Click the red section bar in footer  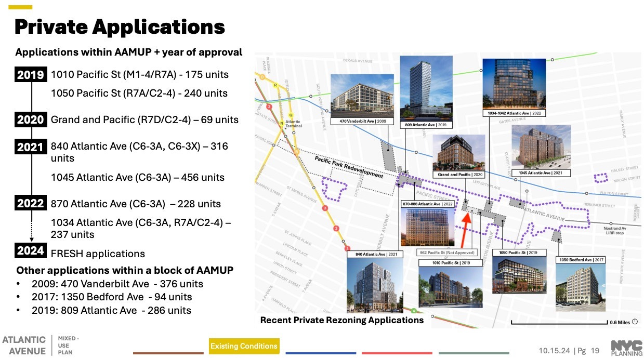397,353
